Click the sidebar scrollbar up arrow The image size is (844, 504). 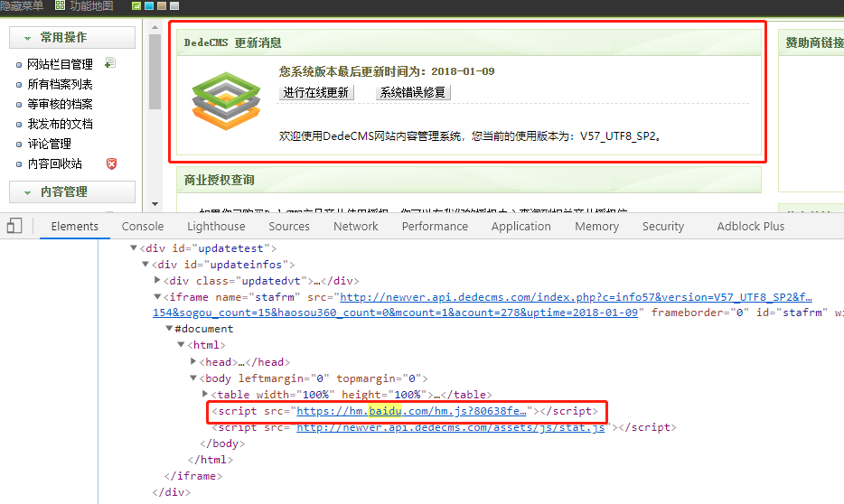pyautogui.click(x=155, y=27)
